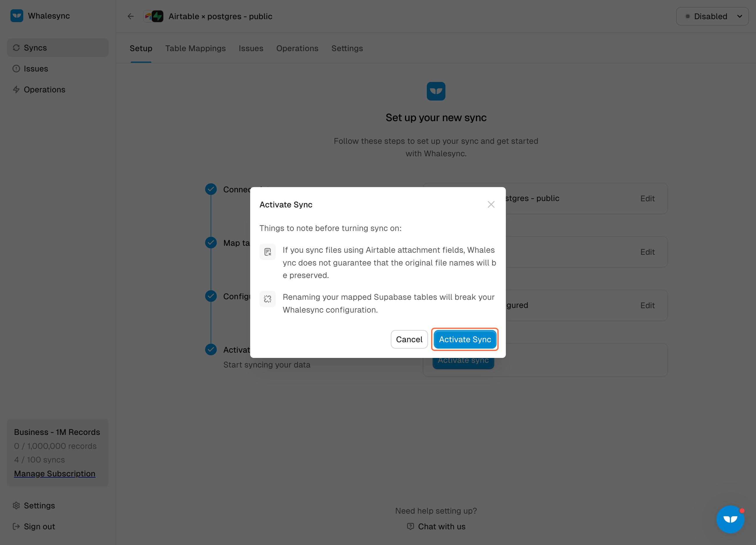Go back using the left arrow icon
756x545 pixels.
131,16
